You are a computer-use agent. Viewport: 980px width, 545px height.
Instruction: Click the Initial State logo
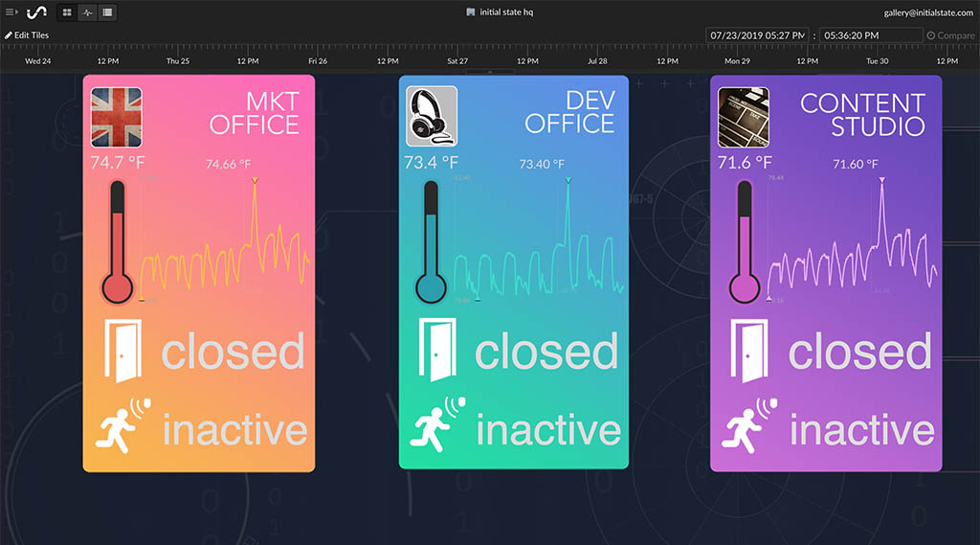35,12
